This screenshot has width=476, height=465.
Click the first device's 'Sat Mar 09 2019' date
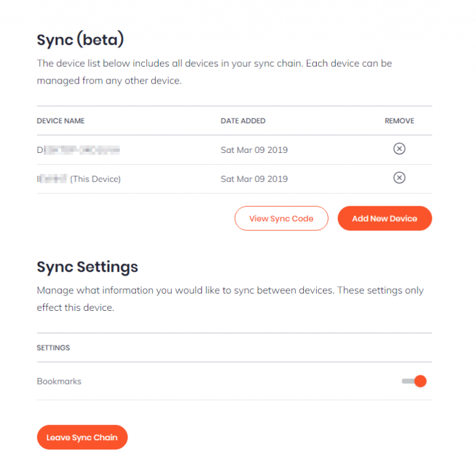pyautogui.click(x=254, y=150)
